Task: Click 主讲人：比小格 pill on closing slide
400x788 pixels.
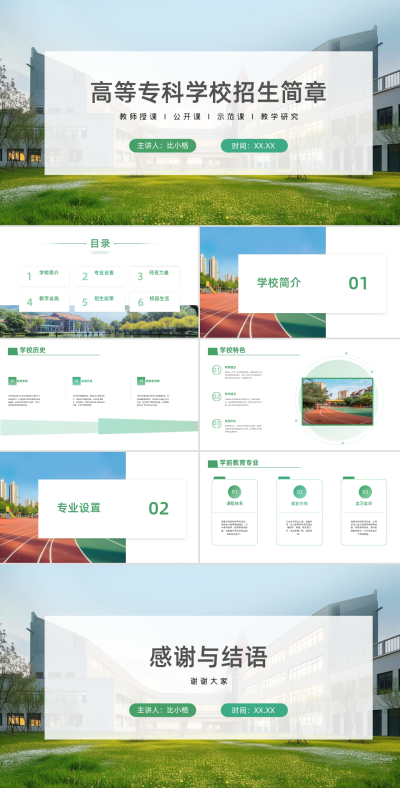Action: click(163, 710)
